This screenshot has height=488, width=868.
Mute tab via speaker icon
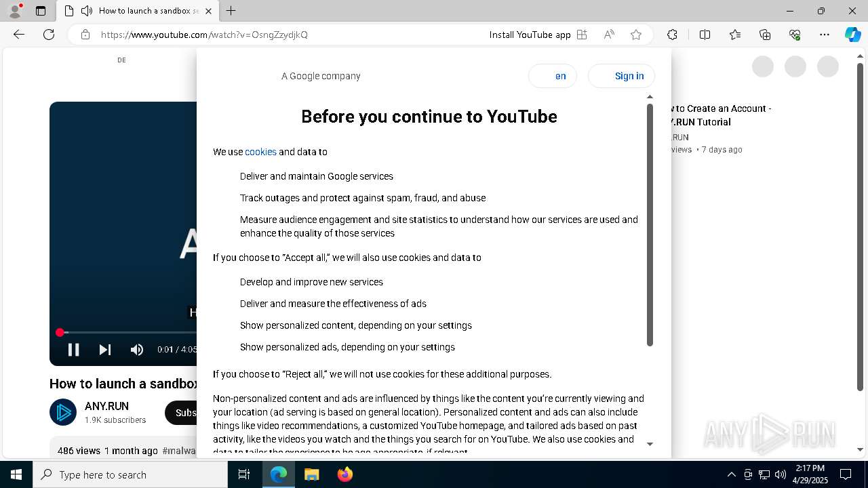tap(87, 11)
